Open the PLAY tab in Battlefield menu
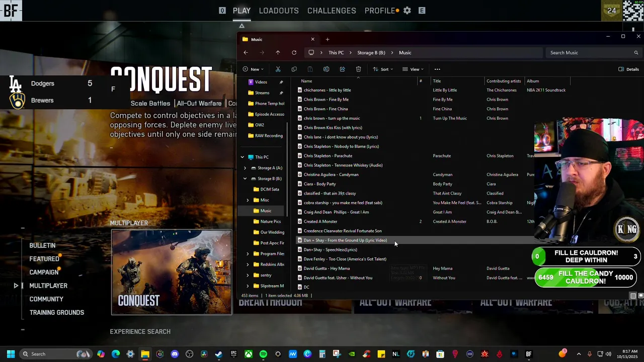The width and height of the screenshot is (644, 362). (242, 11)
